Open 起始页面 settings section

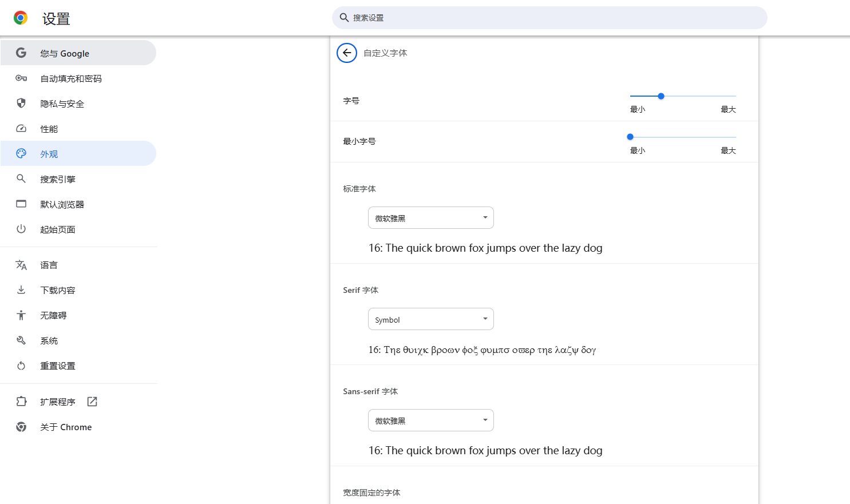(78, 229)
